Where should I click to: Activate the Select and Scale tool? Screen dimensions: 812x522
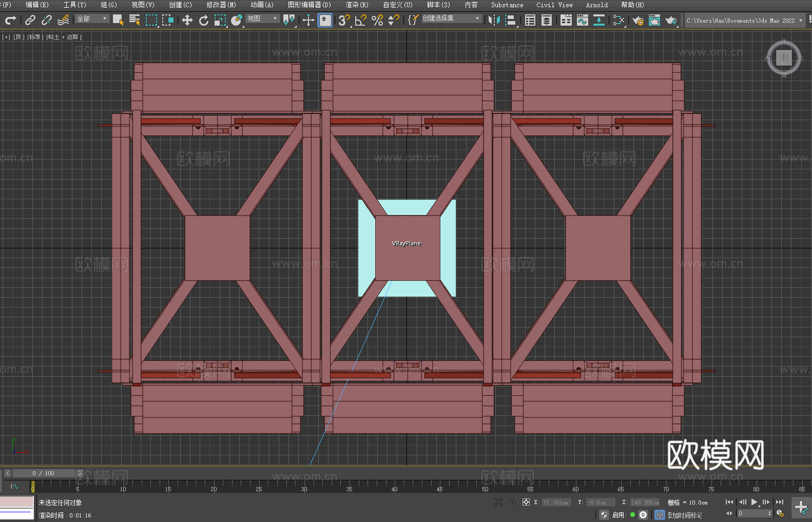[x=220, y=20]
